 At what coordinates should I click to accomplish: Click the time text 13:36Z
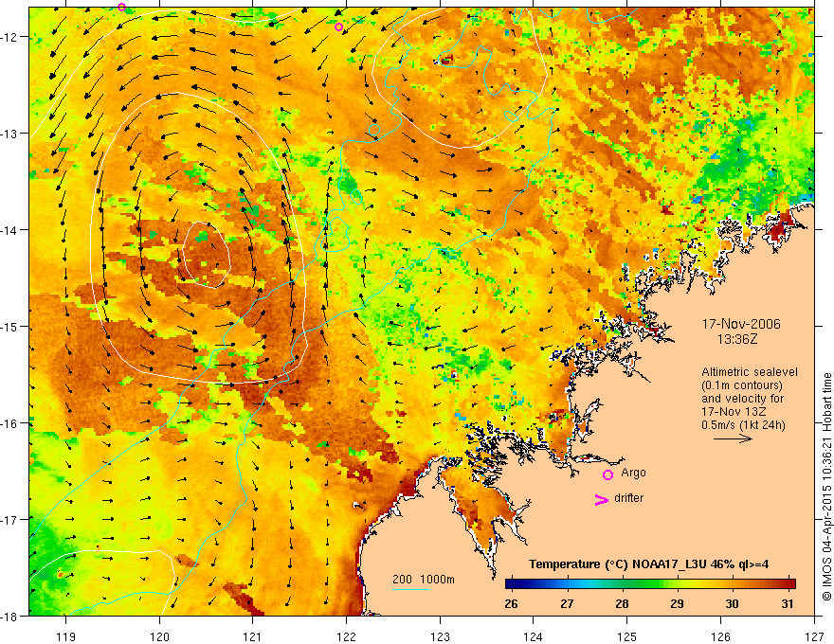(x=737, y=339)
